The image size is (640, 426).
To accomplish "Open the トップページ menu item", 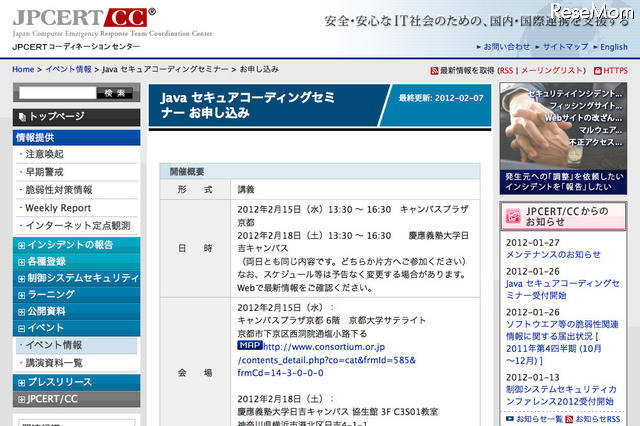I will tap(77, 117).
